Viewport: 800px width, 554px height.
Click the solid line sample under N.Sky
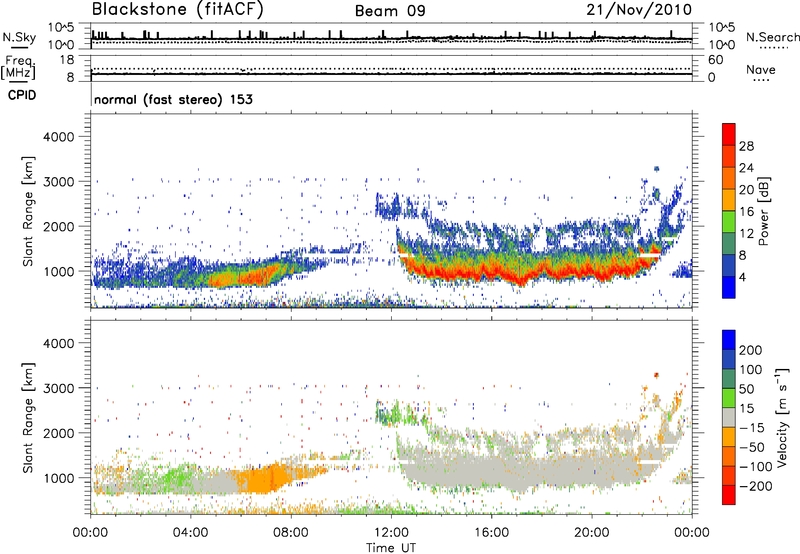point(19,48)
